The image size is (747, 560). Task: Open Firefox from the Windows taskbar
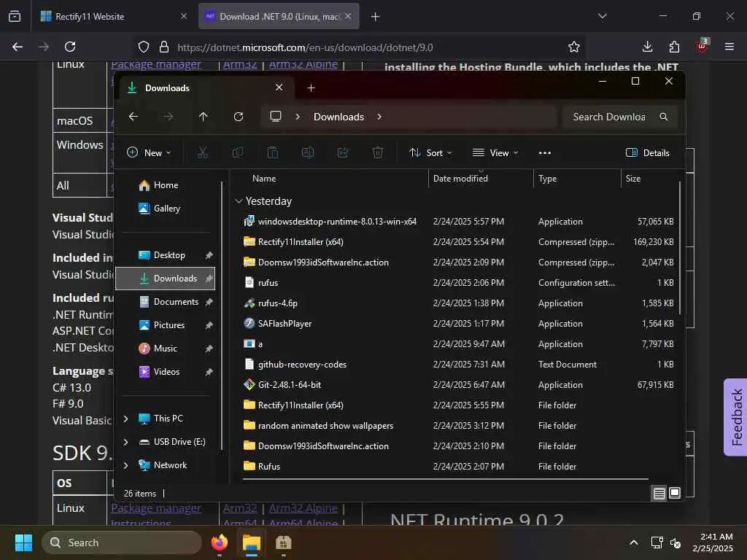[x=219, y=542]
